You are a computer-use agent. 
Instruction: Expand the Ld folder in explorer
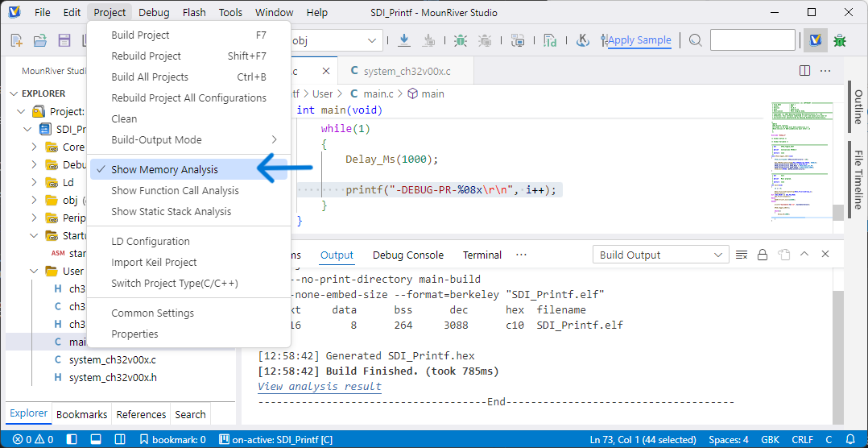tap(35, 182)
